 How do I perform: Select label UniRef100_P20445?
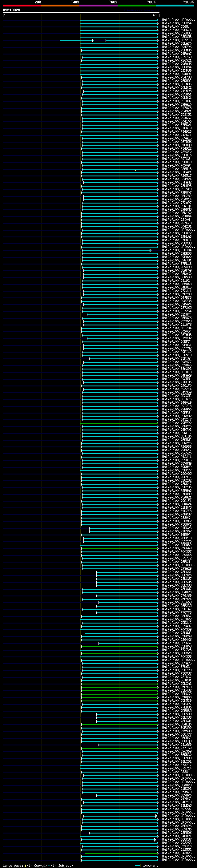177,555
